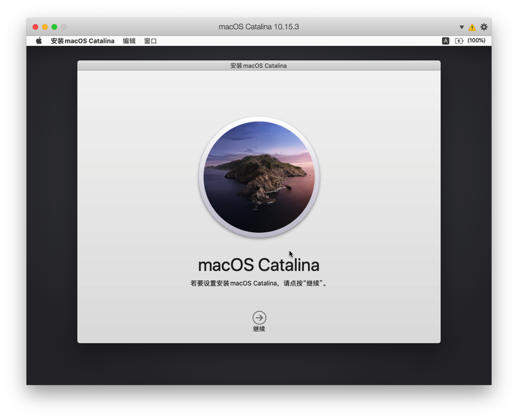Click the large macOS Catalina heading

point(259,265)
